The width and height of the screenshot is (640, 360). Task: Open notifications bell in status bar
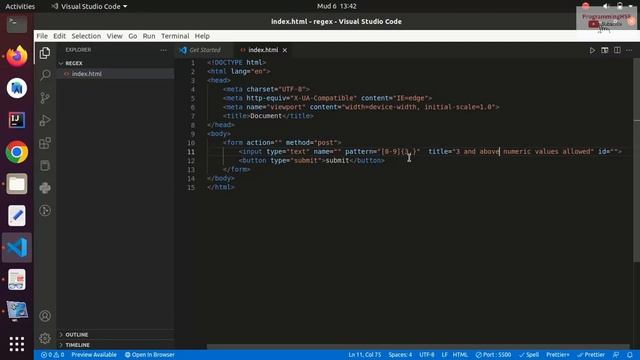point(630,355)
